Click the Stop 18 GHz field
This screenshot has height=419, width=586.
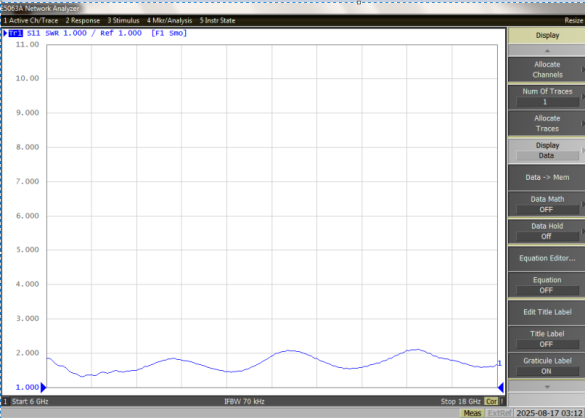tap(460, 401)
